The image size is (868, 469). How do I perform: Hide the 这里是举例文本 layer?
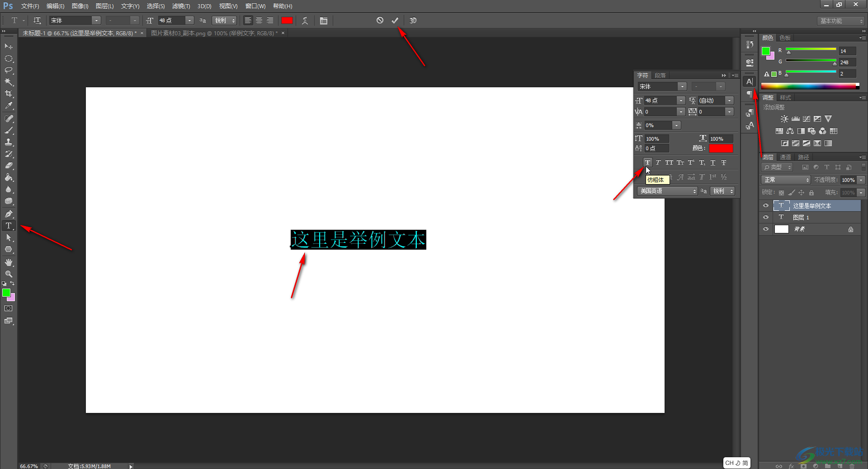point(766,206)
